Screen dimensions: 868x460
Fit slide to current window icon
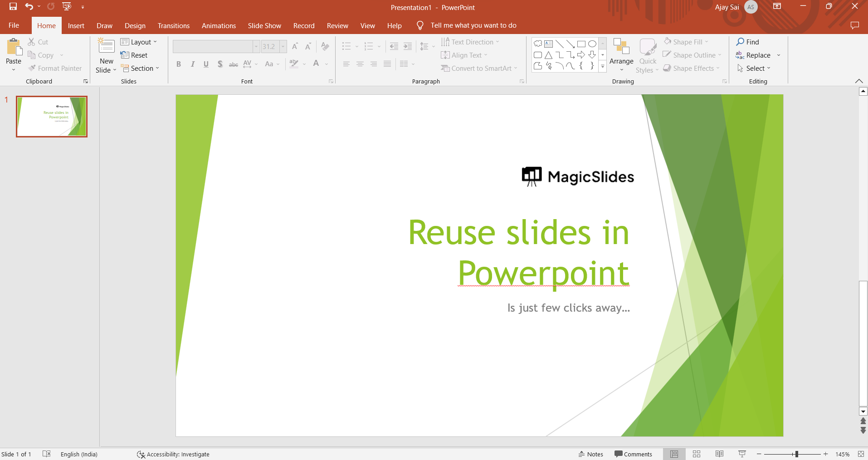[x=861, y=454]
